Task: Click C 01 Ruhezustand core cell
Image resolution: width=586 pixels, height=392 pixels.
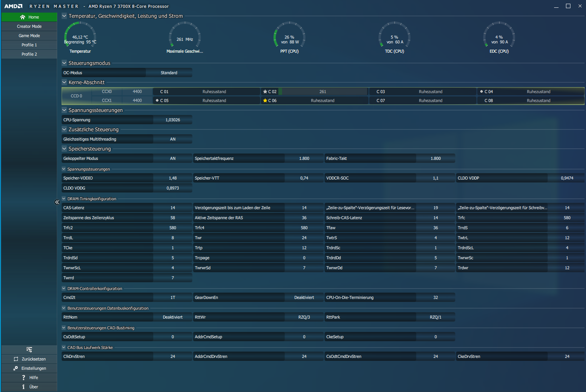Action: 207,92
